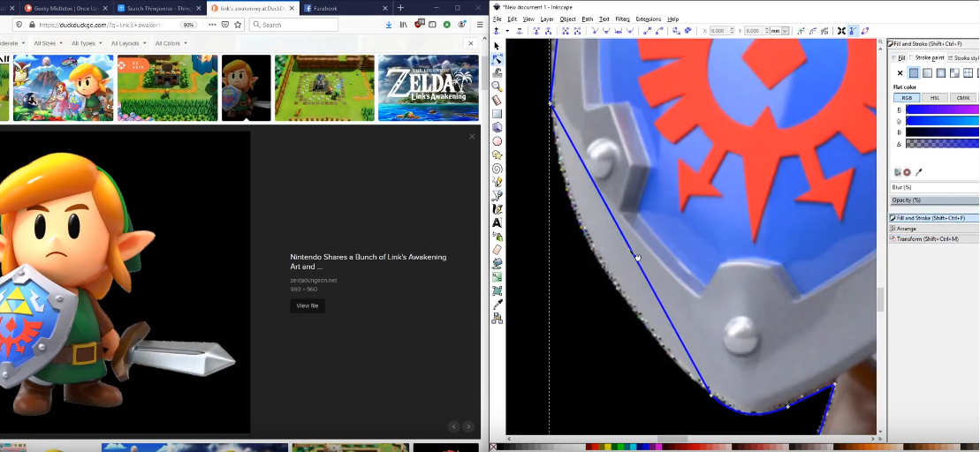
Task: Switch to the Stroke paint tab
Action: click(927, 58)
